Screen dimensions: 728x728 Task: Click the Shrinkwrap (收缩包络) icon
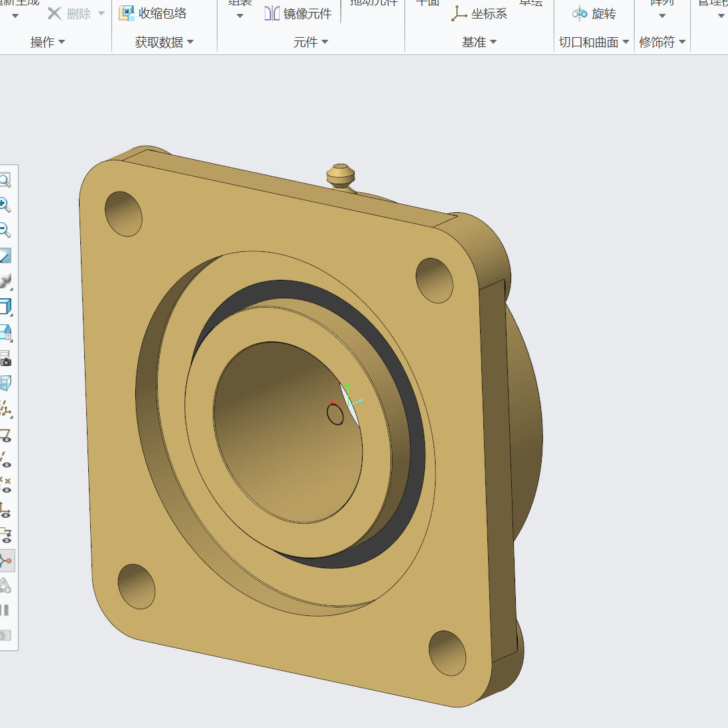tap(127, 13)
